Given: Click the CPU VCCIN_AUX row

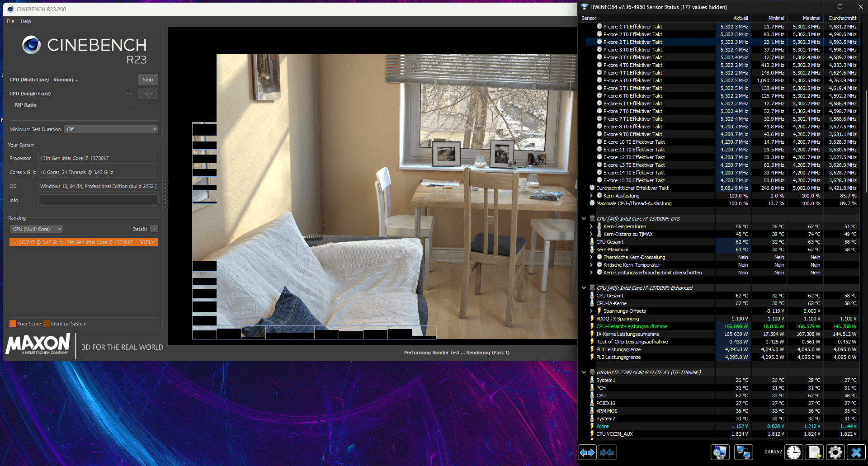Looking at the screenshot, I should coord(722,434).
